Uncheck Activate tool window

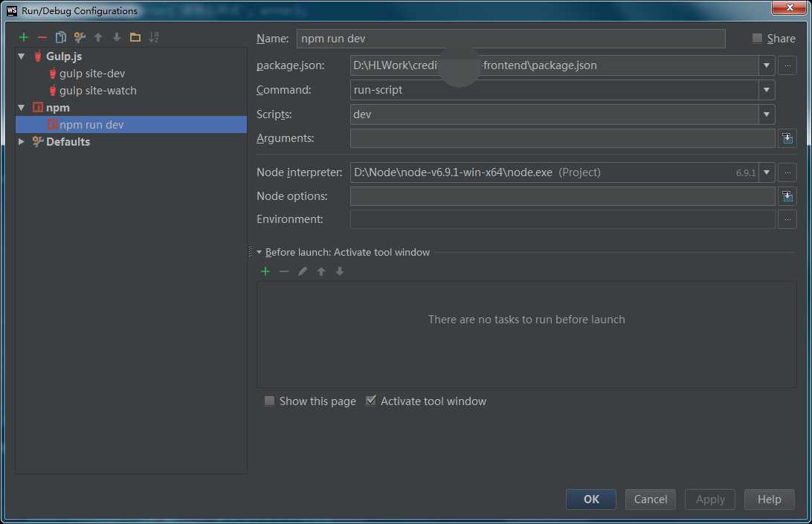click(x=371, y=401)
